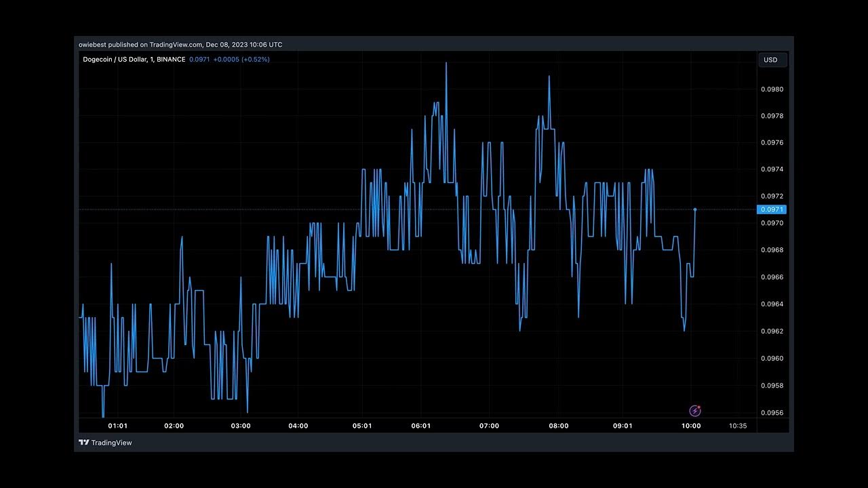Open the USD currency selector
Image resolution: width=868 pixels, height=488 pixels.
click(x=772, y=60)
